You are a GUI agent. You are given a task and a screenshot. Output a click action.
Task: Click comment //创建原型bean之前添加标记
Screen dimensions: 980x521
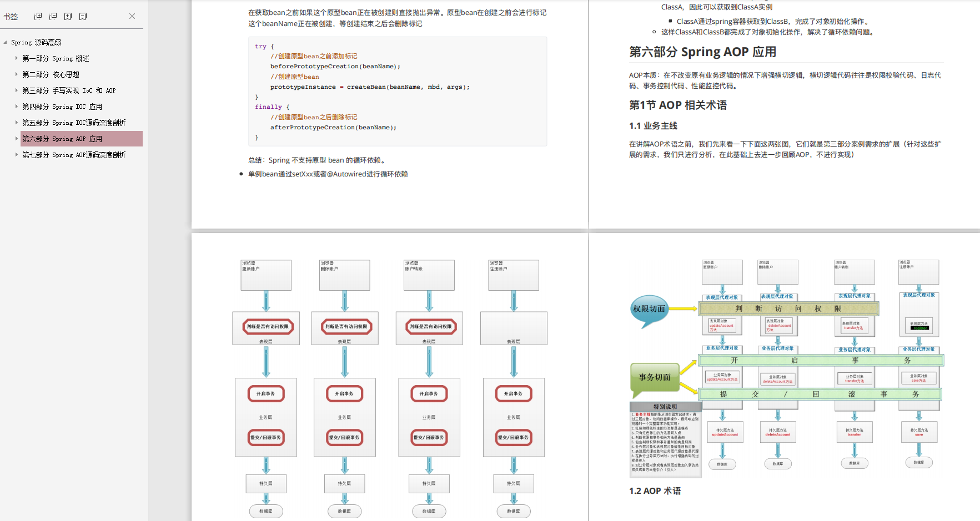(314, 57)
